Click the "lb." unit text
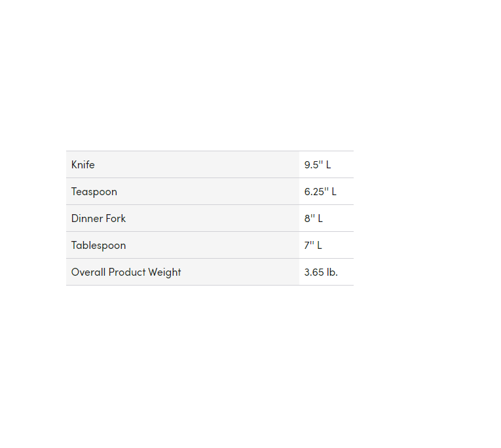Screen dimensions: 501x448 (x=332, y=272)
